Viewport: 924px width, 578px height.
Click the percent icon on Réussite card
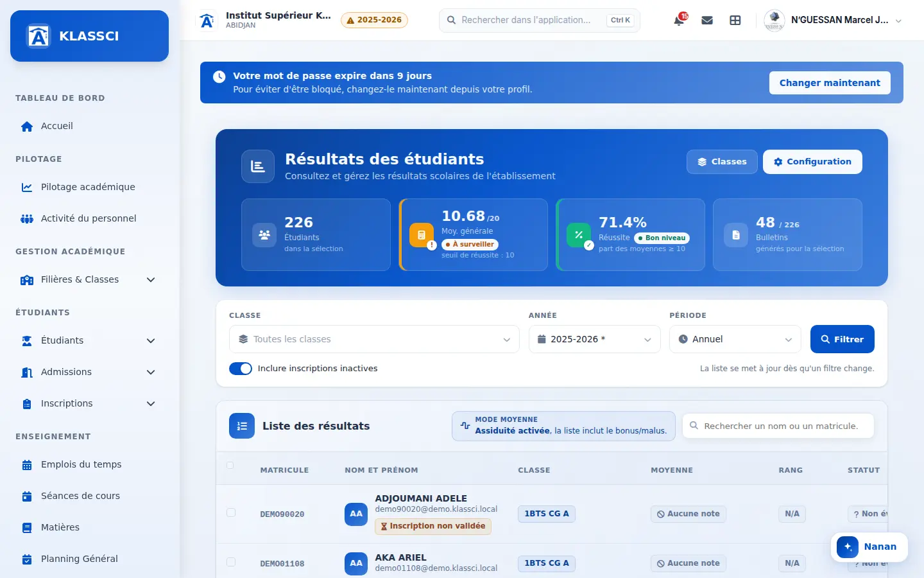(579, 235)
